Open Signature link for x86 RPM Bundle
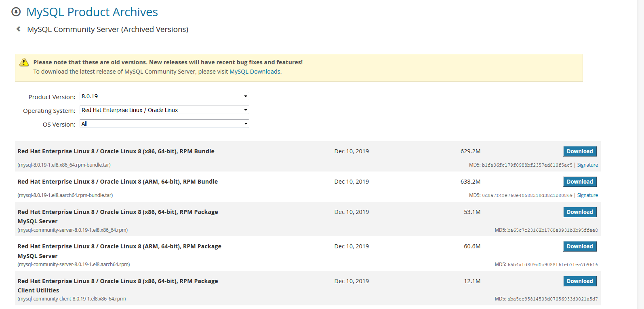The height and width of the screenshot is (309, 644). pos(587,165)
